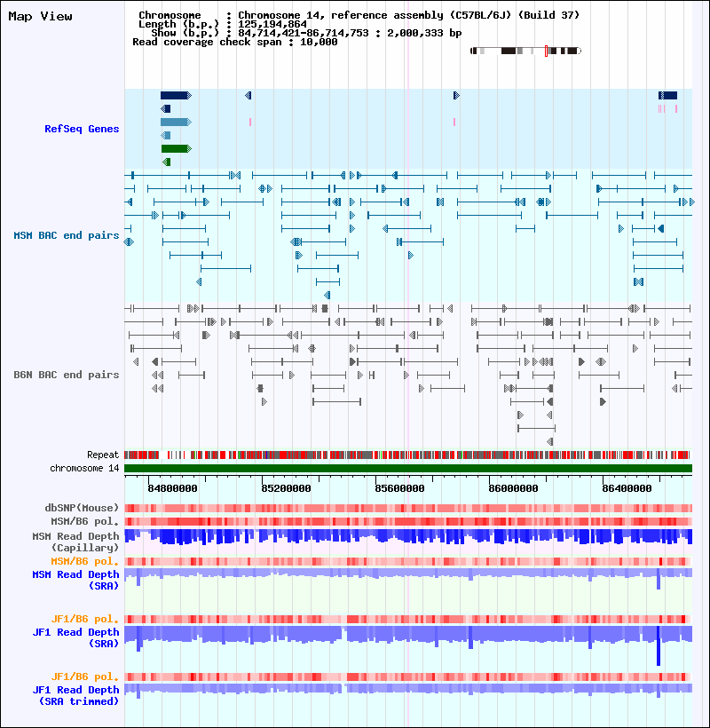Open JF1 Read Depth (SRA trimmed) link
710x728 pixels.
pyautogui.click(x=75, y=695)
